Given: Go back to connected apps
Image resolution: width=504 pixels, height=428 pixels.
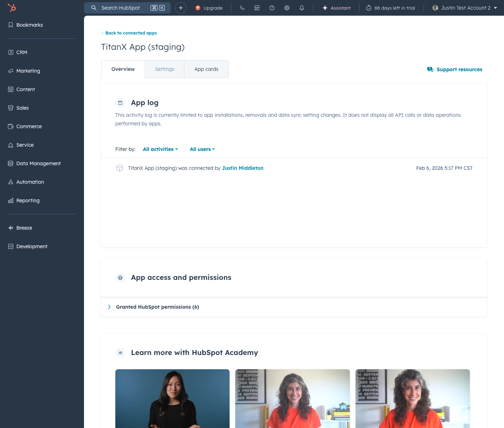Looking at the screenshot, I should pyautogui.click(x=129, y=33).
